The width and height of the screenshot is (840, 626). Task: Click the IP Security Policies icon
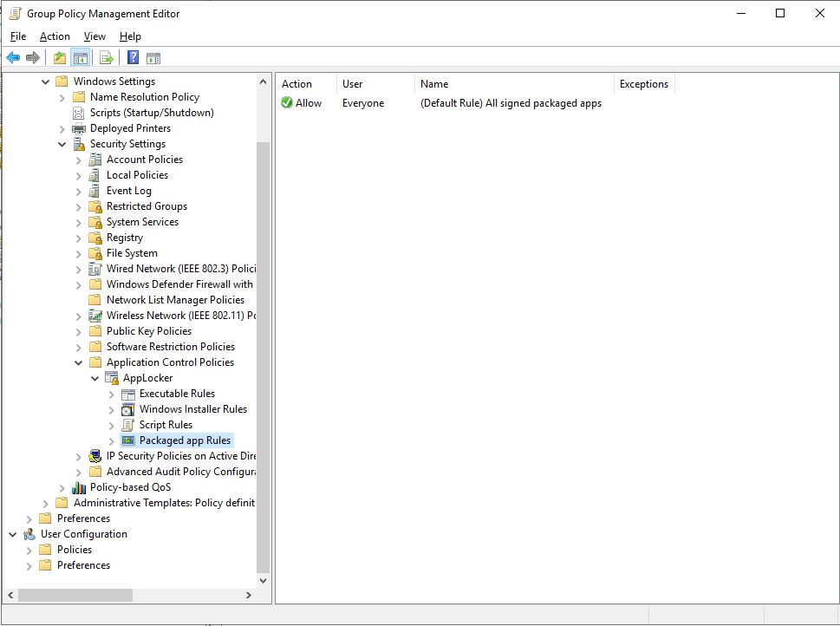[x=94, y=456]
